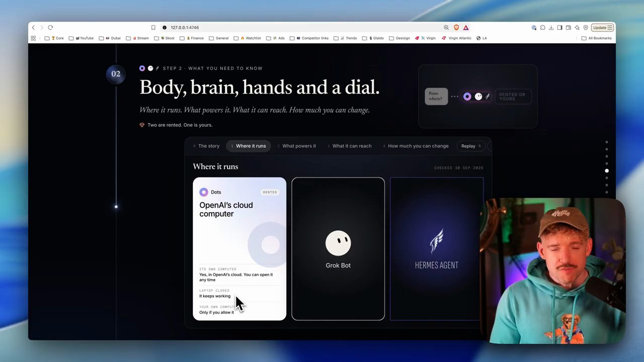The image size is (644, 362).
Task: Click the text 'It keeps working'
Action: 215,296
